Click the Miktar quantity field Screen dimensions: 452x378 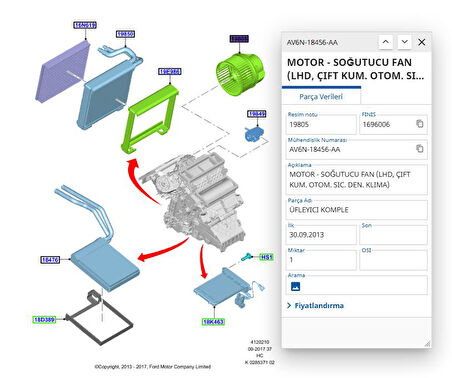(321, 260)
